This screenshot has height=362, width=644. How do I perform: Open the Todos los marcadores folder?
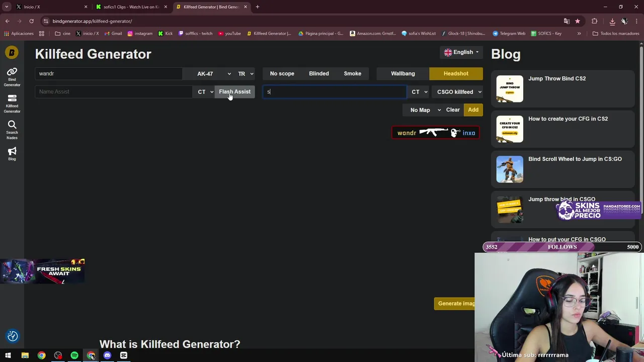(615, 34)
